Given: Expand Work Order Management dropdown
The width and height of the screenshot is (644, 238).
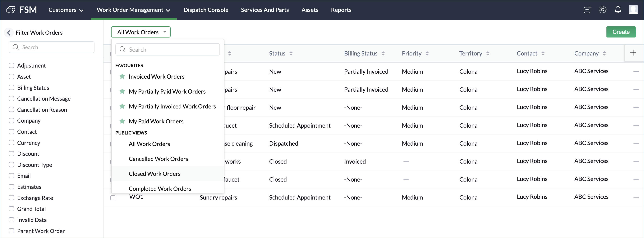Looking at the screenshot, I should pyautogui.click(x=133, y=10).
